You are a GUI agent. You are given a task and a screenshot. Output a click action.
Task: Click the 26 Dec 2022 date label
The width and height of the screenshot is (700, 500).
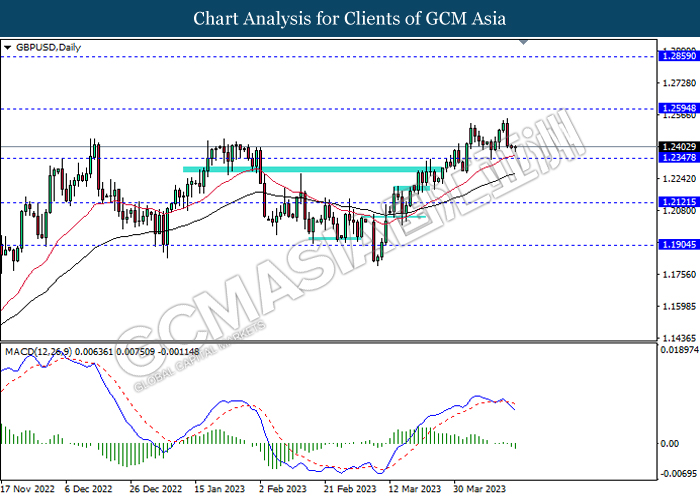pyautogui.click(x=156, y=489)
